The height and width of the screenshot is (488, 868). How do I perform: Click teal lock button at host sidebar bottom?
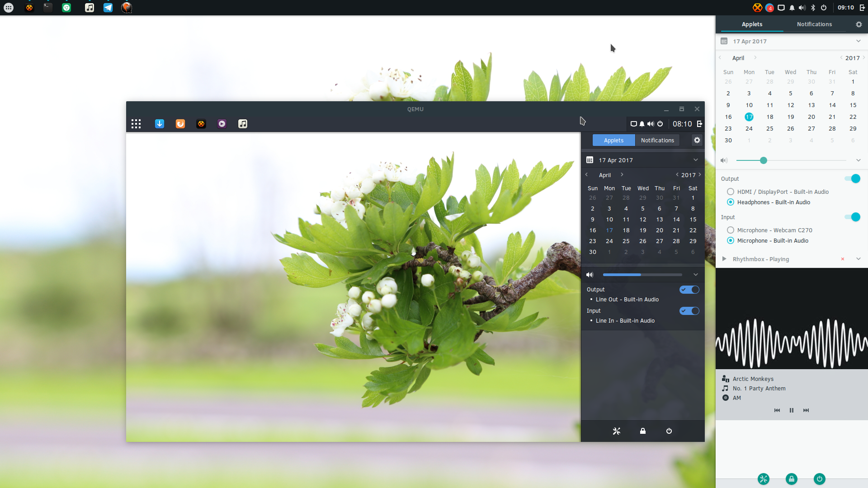point(792,479)
